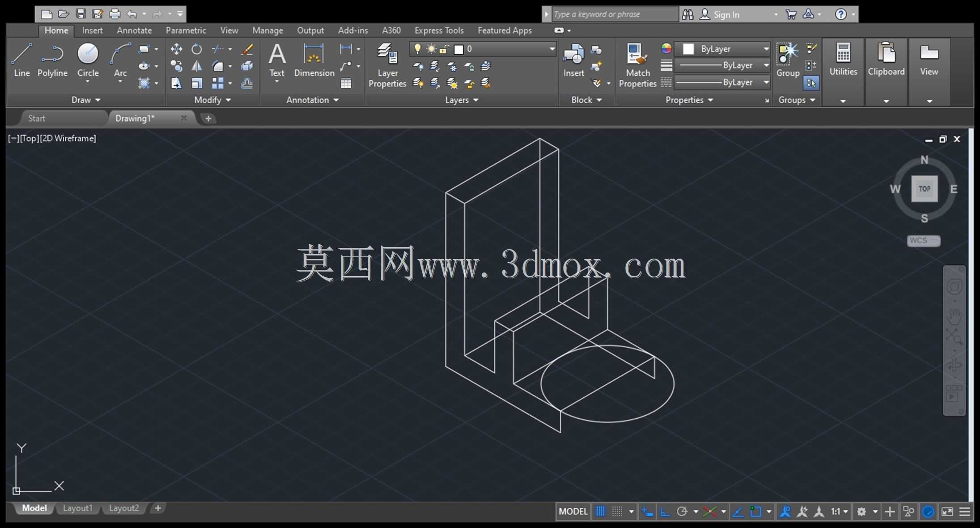Screen dimensions: 980x528
Task: Open the layer selection dropdown
Action: [x=483, y=49]
